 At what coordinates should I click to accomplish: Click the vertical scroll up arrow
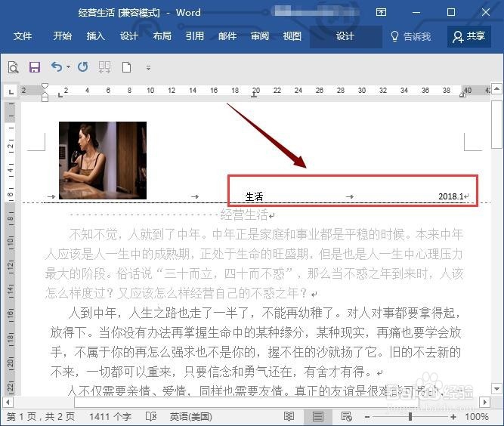496,88
